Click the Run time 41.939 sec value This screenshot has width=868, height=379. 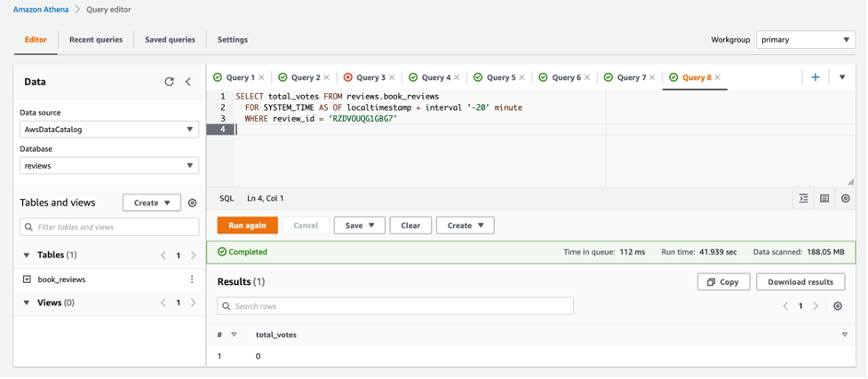[x=716, y=252]
